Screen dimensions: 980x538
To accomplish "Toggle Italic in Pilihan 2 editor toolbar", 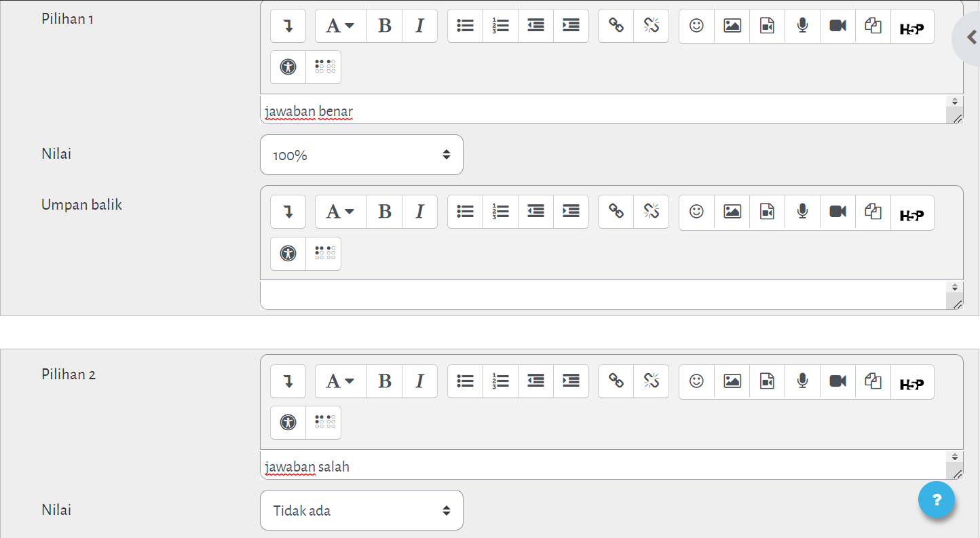I will [419, 381].
